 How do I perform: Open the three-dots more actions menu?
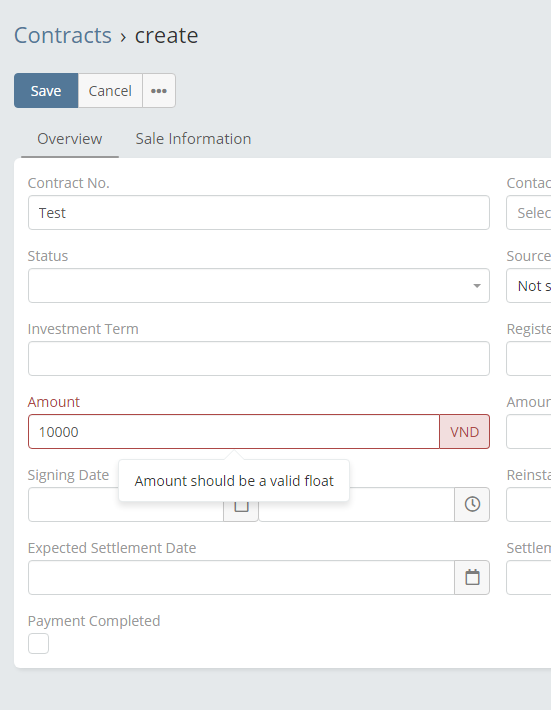pyautogui.click(x=159, y=91)
